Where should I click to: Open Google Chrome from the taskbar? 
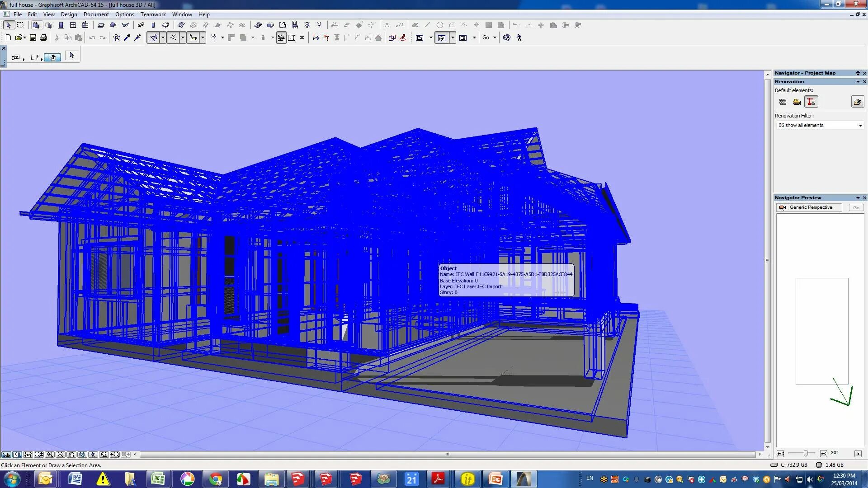pyautogui.click(x=216, y=479)
